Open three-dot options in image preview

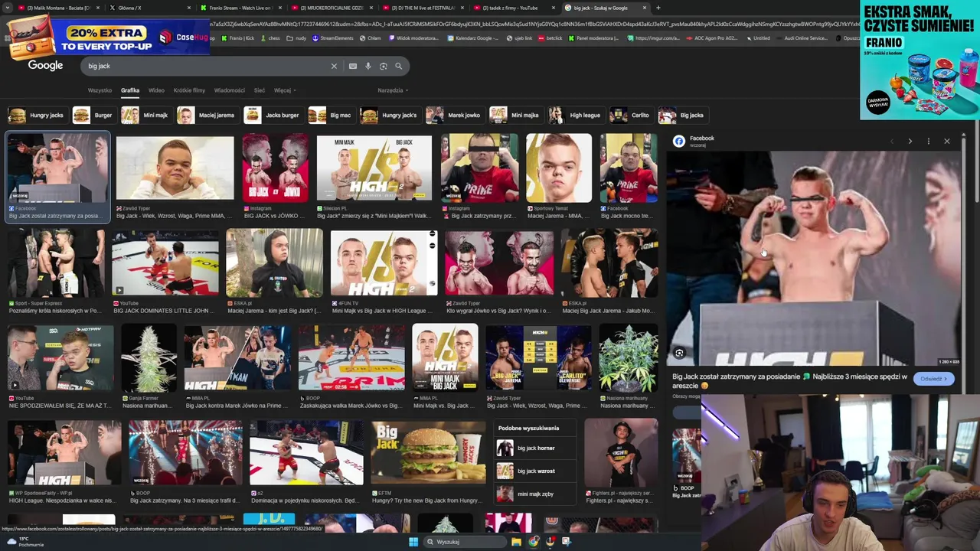click(x=928, y=141)
